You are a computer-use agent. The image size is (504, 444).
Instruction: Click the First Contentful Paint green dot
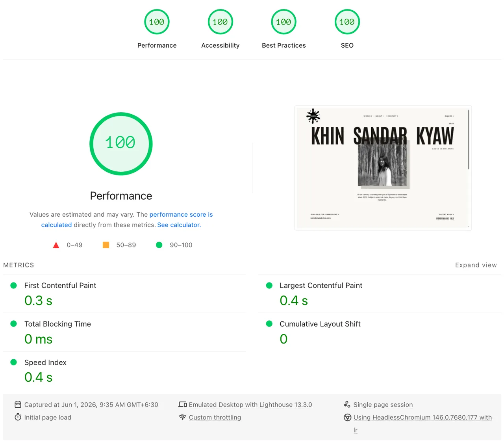(13, 286)
